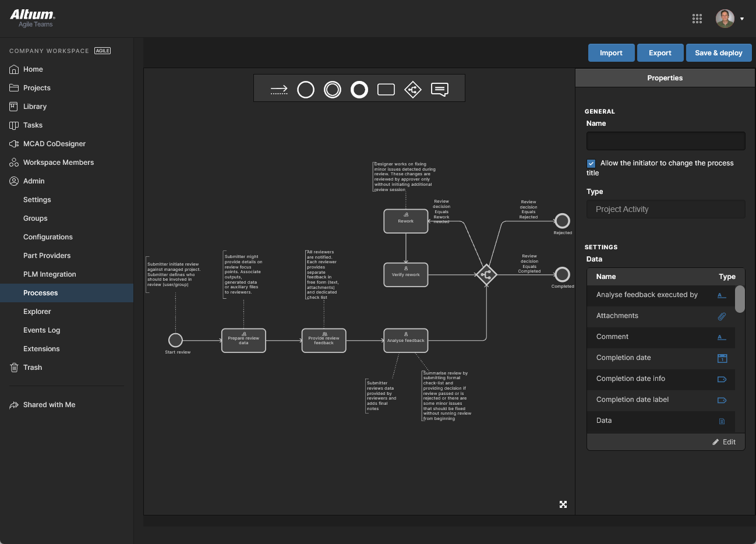The height and width of the screenshot is (544, 756).
Task: Select the sequence flow arrow tool
Action: click(x=279, y=90)
